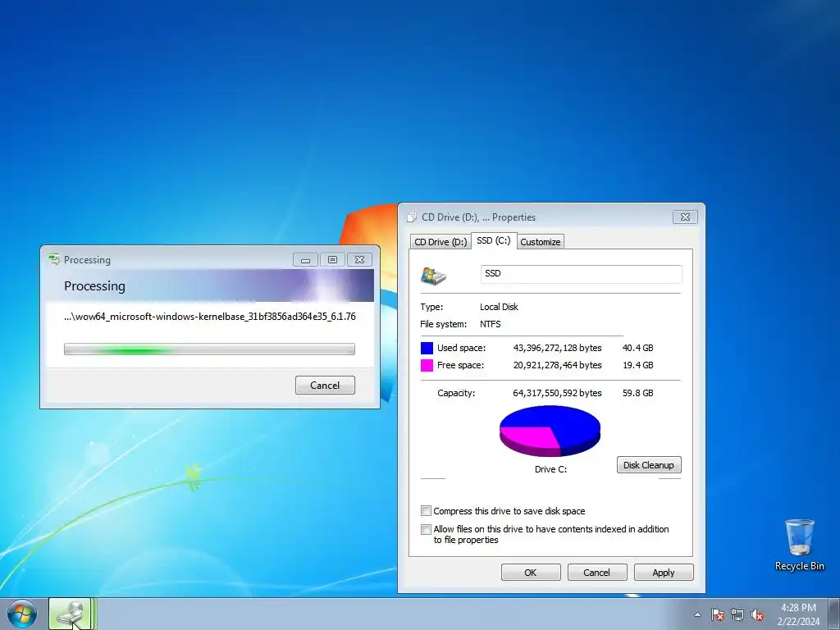
Task: Open the Customize tab
Action: [x=540, y=242]
